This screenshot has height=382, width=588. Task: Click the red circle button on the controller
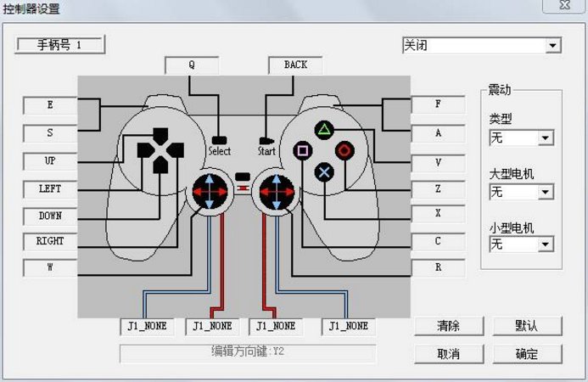coord(344,151)
